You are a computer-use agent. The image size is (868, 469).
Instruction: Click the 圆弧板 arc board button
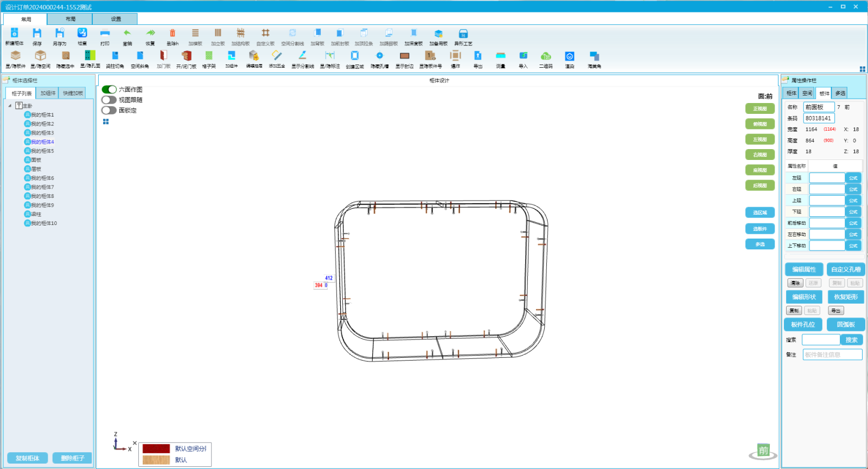pyautogui.click(x=846, y=325)
